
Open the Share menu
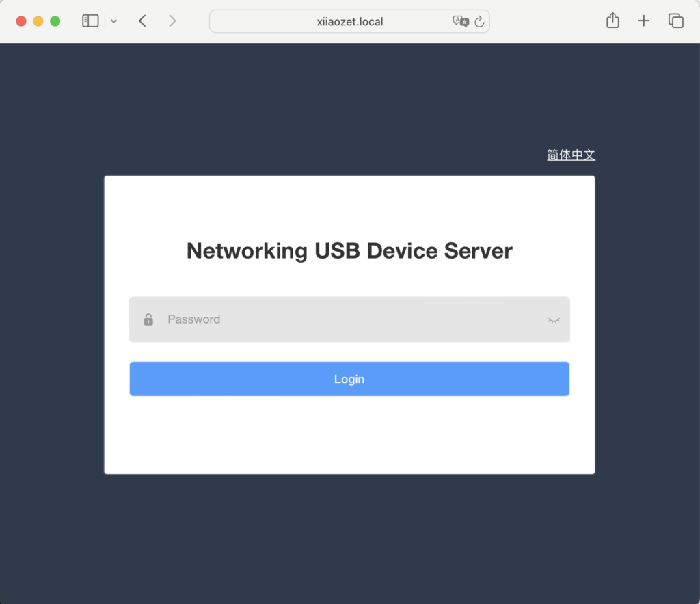coord(612,21)
